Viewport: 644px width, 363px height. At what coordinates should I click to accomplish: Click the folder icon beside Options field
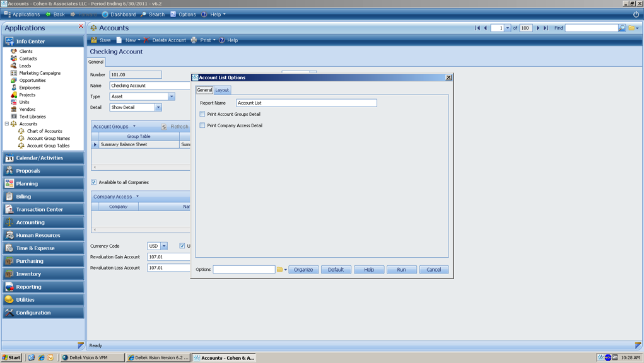pos(280,270)
